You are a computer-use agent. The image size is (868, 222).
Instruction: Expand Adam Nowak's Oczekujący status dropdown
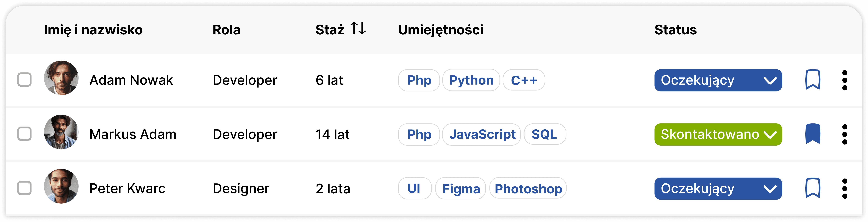[x=718, y=80]
